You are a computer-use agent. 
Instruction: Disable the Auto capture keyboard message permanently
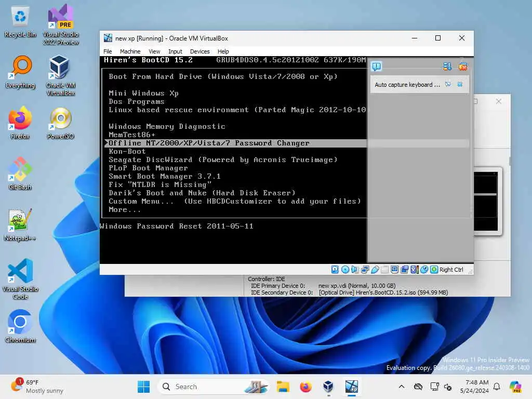click(448, 84)
